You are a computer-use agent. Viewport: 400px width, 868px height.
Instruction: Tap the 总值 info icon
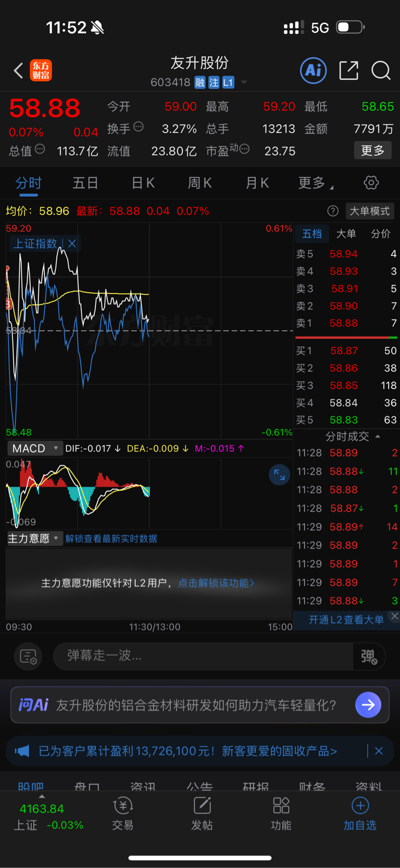coord(40,149)
